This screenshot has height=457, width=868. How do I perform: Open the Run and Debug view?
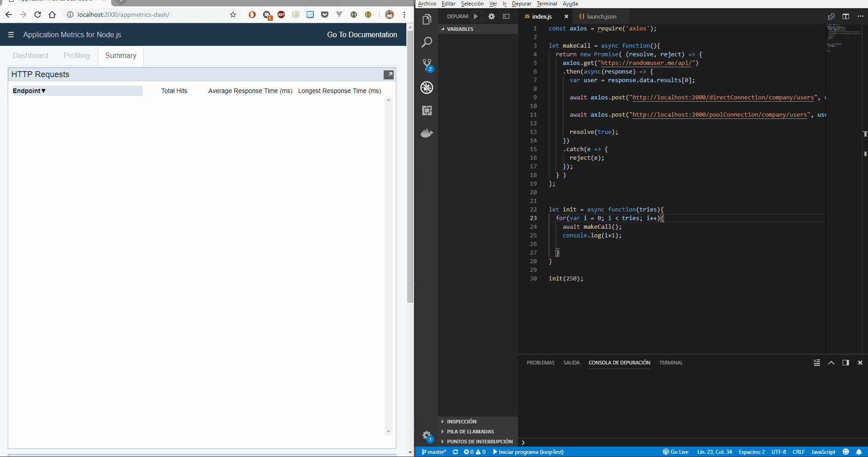coord(426,88)
